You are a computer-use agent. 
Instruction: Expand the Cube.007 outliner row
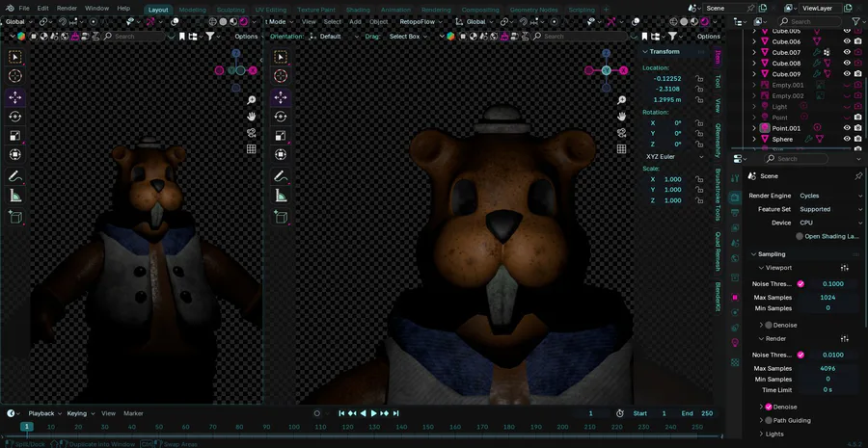(754, 53)
